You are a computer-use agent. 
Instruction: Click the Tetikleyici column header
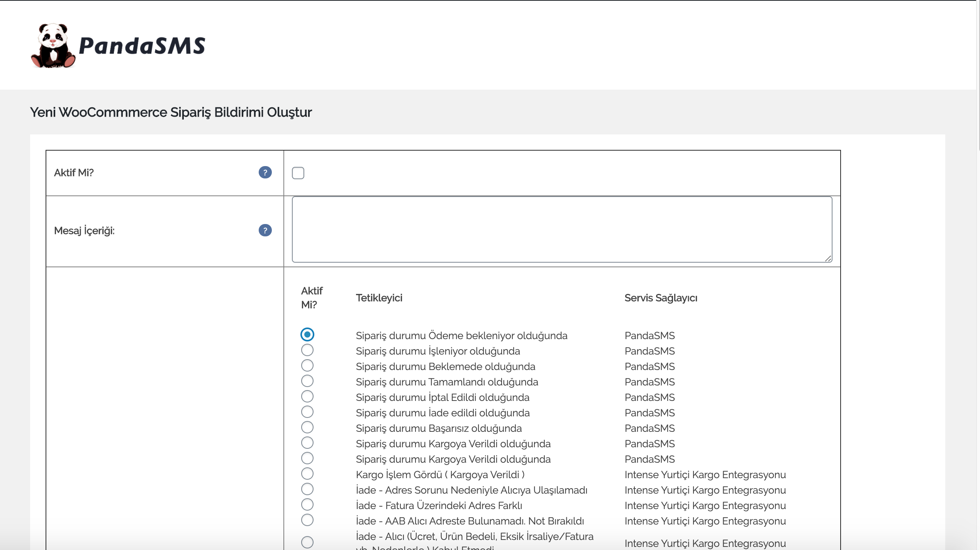pos(379,298)
